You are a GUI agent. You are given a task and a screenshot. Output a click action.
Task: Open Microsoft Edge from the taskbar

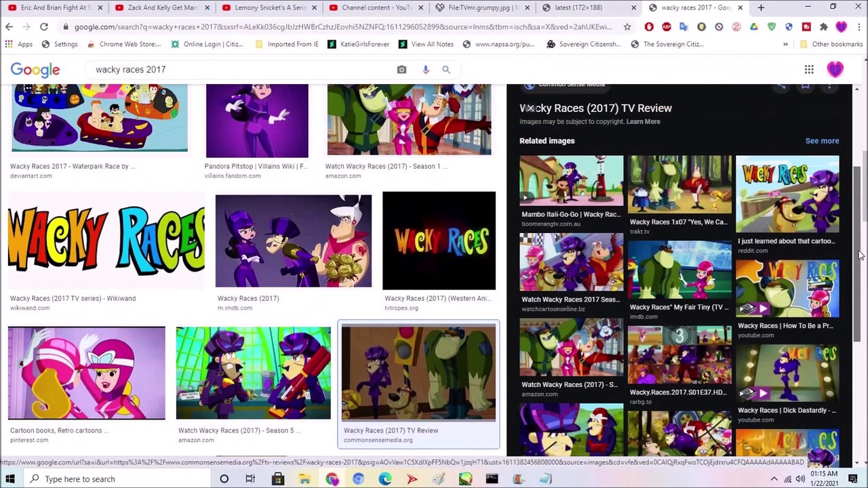(385, 479)
